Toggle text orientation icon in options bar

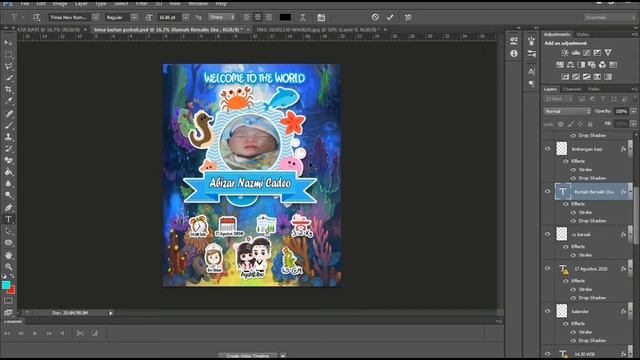coord(36,17)
